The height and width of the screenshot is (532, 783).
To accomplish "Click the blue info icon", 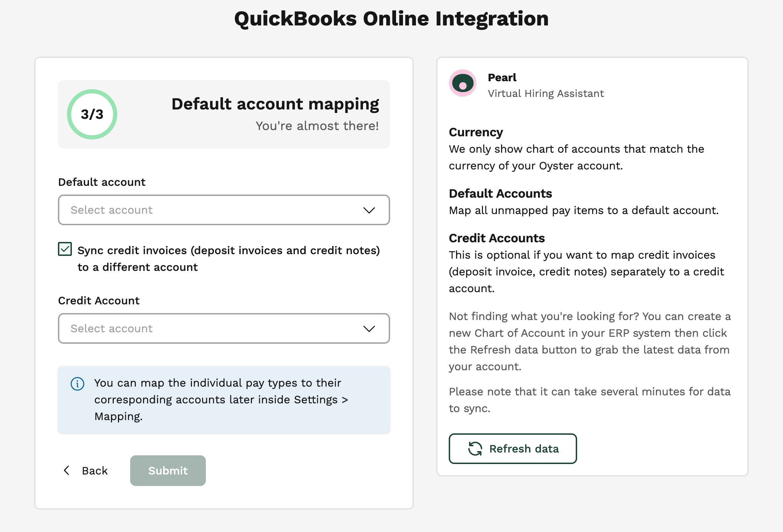I will coord(77,384).
